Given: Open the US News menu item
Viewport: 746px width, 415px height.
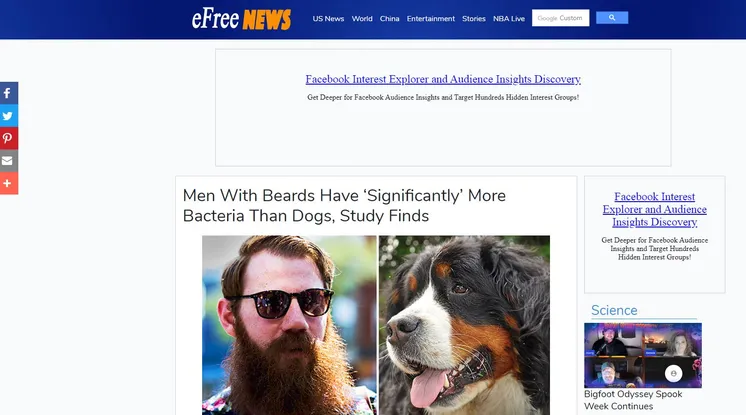Looking at the screenshot, I should coord(328,19).
